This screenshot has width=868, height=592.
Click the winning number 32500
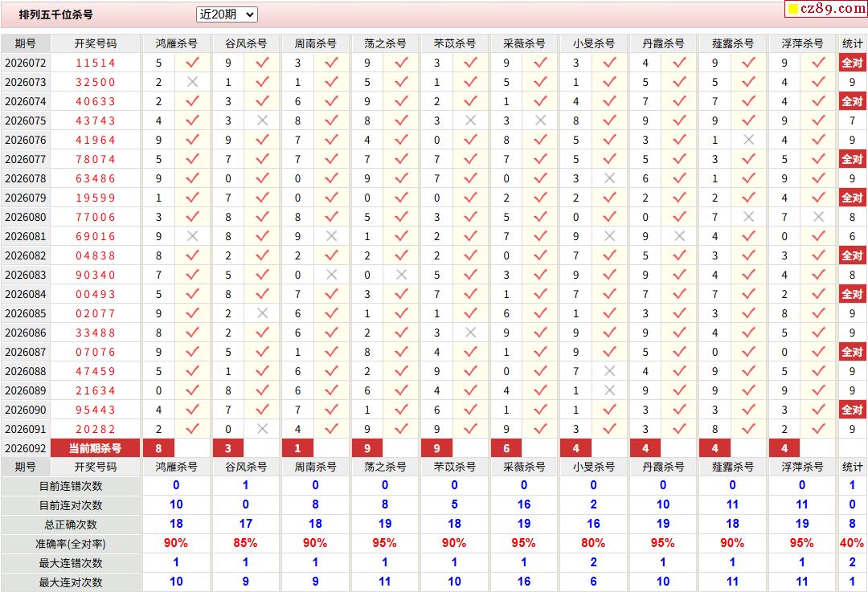(x=95, y=83)
